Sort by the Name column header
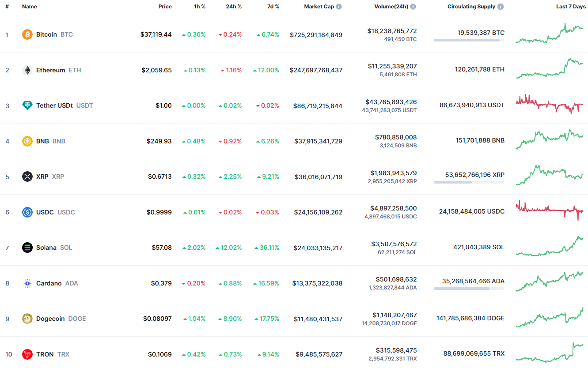 30,7
